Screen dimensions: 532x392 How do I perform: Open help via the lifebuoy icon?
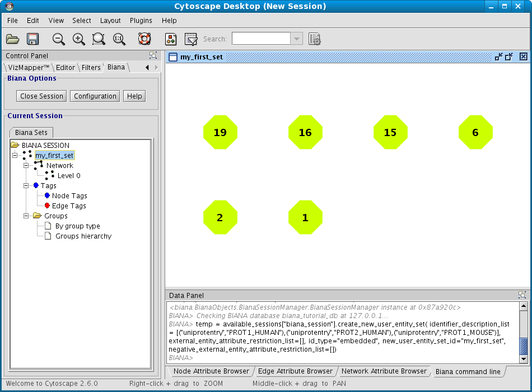144,39
